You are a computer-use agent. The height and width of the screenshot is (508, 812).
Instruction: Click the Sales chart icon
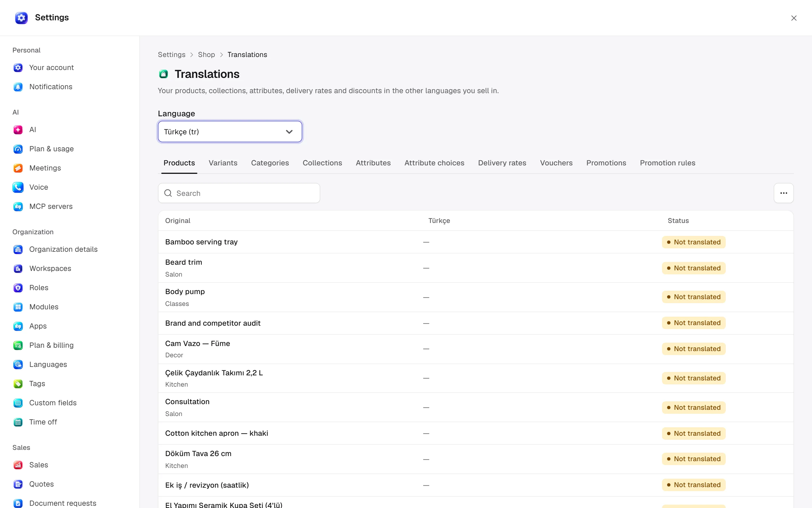[x=18, y=465]
